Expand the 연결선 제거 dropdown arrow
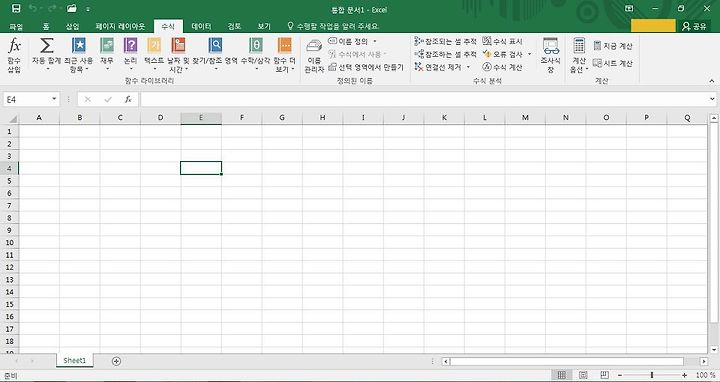The width and height of the screenshot is (720, 382). click(x=468, y=67)
